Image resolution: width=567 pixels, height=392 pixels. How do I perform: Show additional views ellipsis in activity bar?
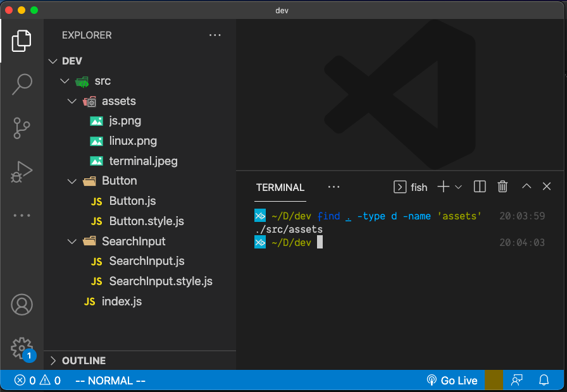(x=22, y=216)
